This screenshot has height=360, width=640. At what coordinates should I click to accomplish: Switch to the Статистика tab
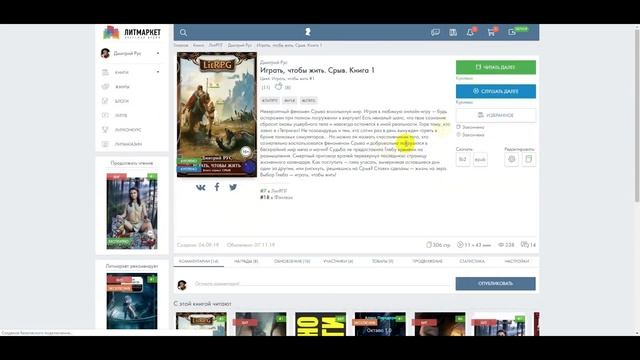coord(472,261)
